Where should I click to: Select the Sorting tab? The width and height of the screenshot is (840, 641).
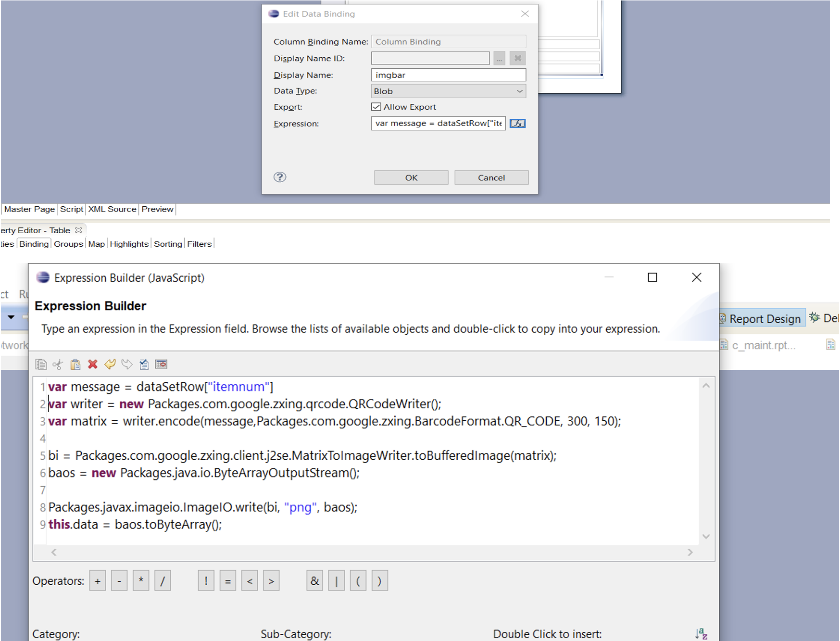tap(168, 244)
